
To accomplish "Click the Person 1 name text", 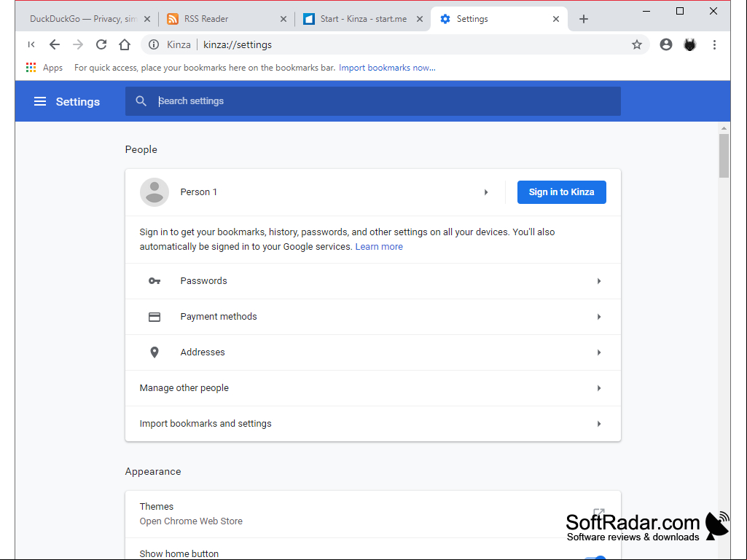I will click(x=199, y=192).
